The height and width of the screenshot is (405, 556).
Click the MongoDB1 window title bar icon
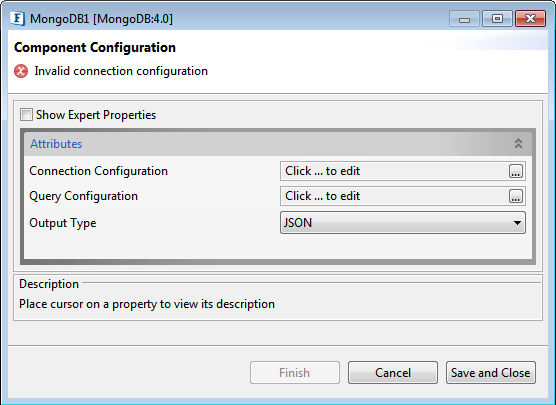[x=18, y=18]
